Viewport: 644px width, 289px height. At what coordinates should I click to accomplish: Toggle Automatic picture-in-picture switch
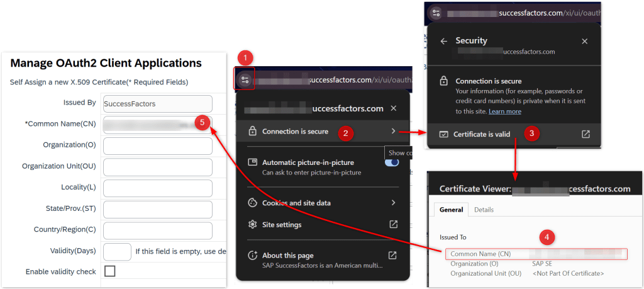[x=391, y=162]
